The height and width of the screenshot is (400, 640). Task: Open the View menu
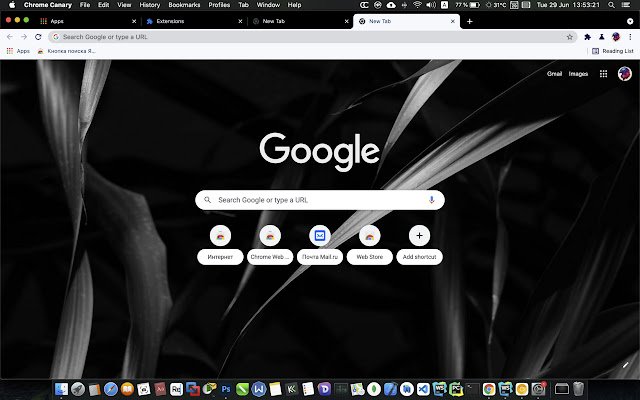(x=124, y=5)
